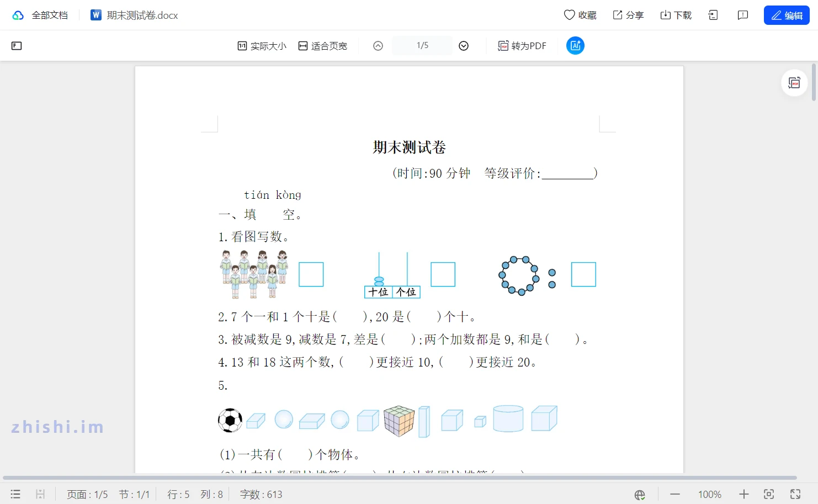
Task: Click the document title 期末测试卷
Action: [409, 147]
